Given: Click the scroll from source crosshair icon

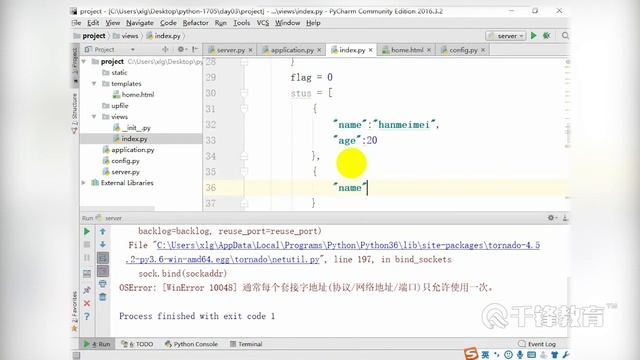Looking at the screenshot, I should click(x=165, y=49).
